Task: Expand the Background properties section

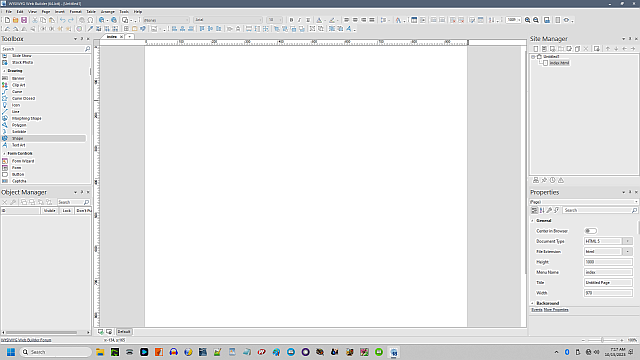Action: point(533,303)
